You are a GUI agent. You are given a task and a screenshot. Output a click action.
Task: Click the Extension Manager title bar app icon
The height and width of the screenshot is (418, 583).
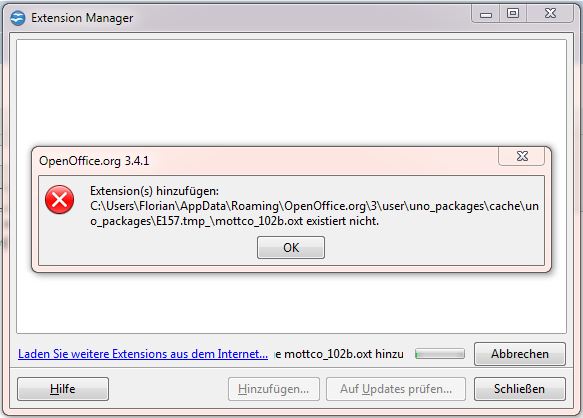(x=17, y=18)
